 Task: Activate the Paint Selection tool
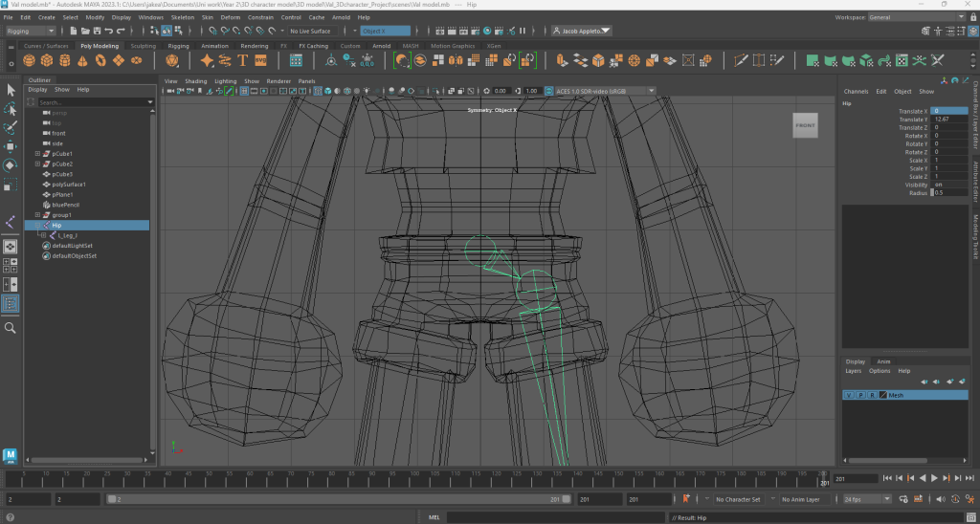[11, 127]
